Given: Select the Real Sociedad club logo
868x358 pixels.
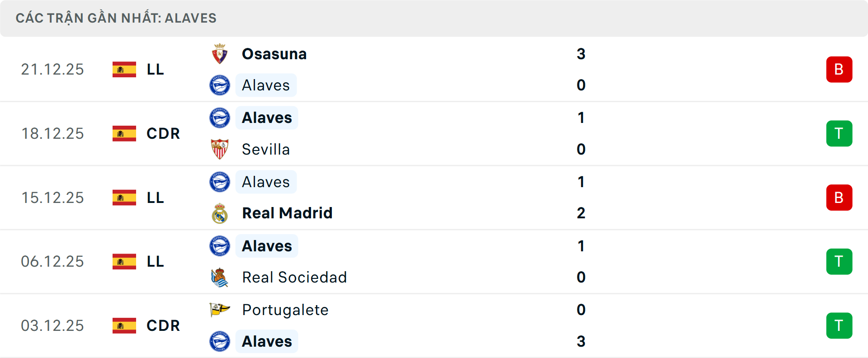Looking at the screenshot, I should pyautogui.click(x=220, y=277).
